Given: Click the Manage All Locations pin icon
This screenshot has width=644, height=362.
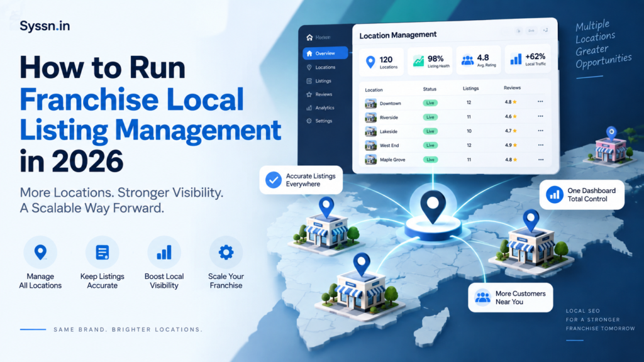Looking at the screenshot, I should click(40, 253).
